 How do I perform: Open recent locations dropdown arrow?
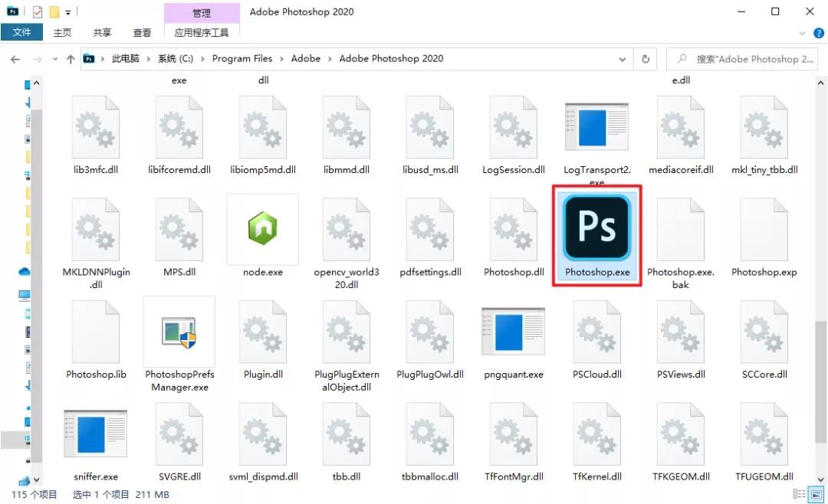tap(55, 59)
